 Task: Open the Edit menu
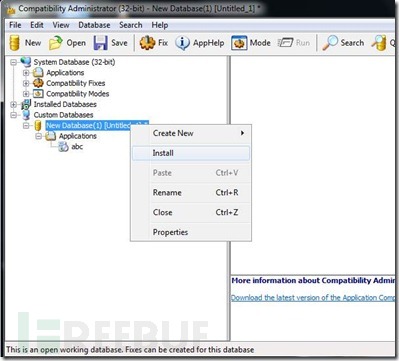(37, 25)
